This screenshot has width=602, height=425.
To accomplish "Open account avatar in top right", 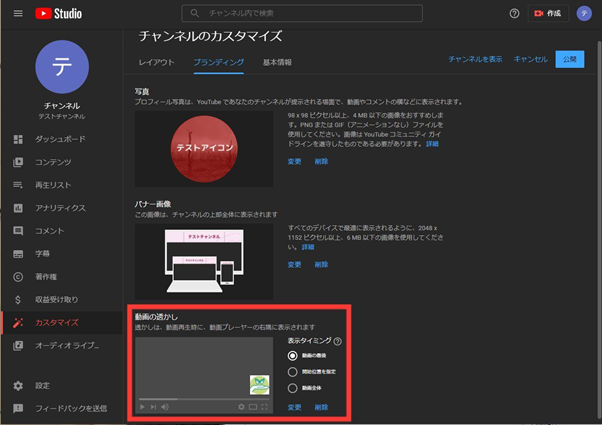I will (583, 14).
